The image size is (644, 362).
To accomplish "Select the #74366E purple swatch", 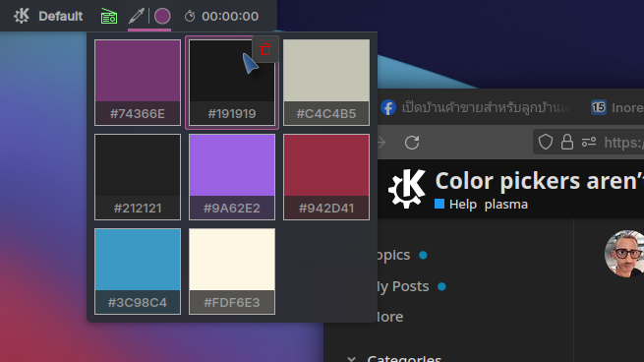I will [x=138, y=83].
